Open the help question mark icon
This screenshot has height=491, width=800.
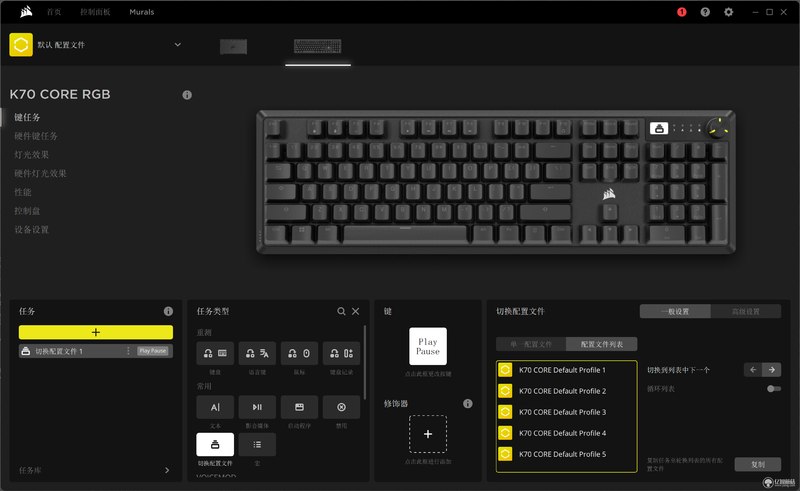705,12
